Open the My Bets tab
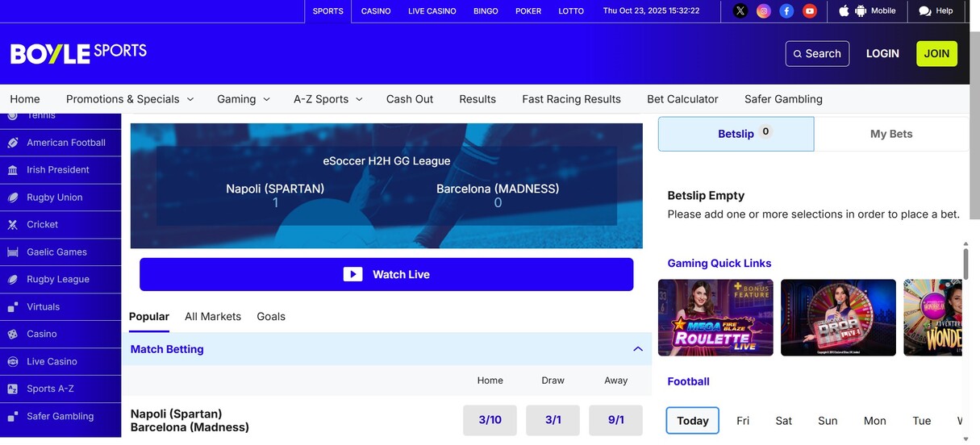This screenshot has height=445, width=980. click(891, 134)
